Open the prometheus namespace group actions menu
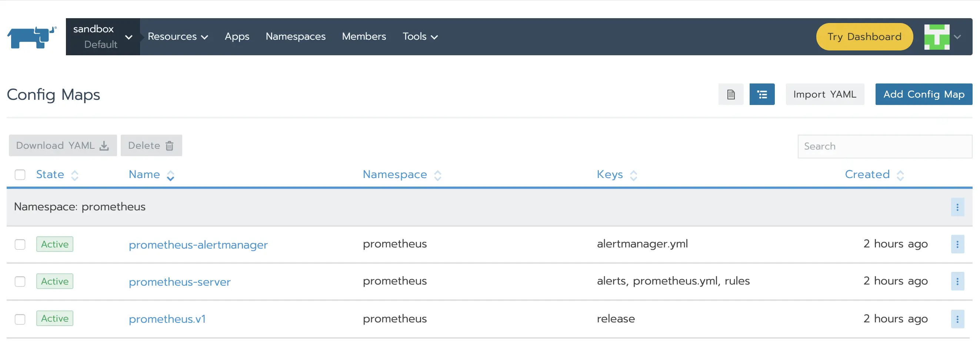The height and width of the screenshot is (355, 980). click(957, 207)
